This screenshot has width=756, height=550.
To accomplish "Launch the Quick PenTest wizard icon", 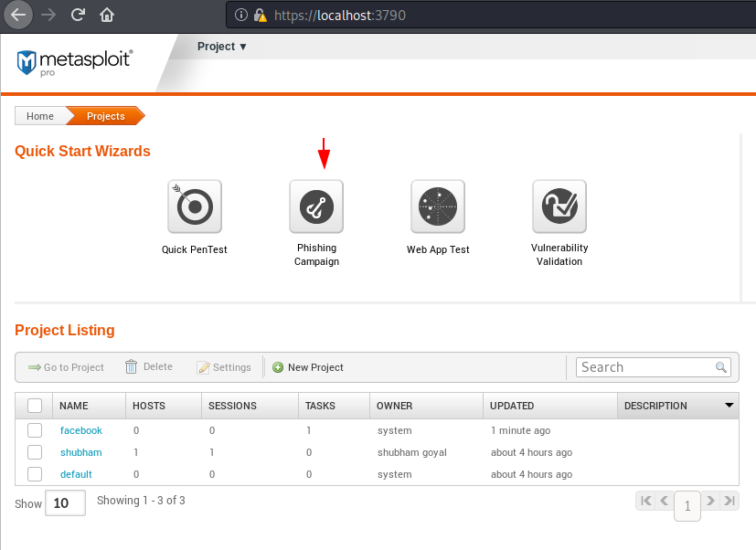I will point(195,206).
